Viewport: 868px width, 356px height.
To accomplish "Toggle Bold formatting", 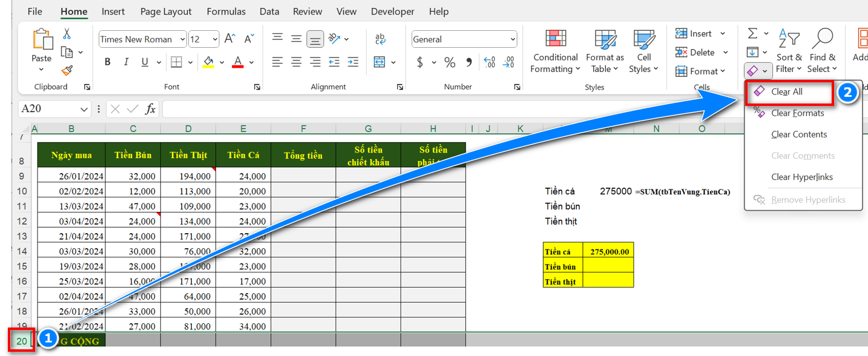I will [x=108, y=62].
